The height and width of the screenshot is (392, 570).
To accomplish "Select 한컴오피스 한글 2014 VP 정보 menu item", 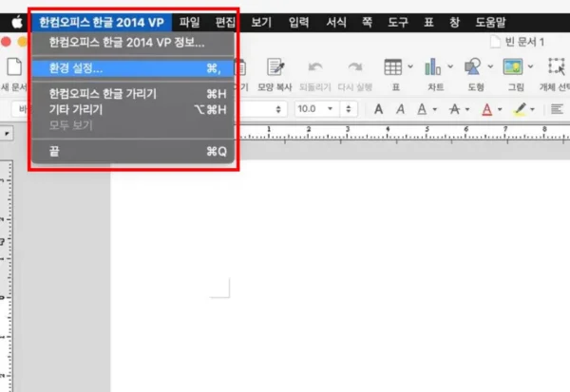I will pos(133,43).
